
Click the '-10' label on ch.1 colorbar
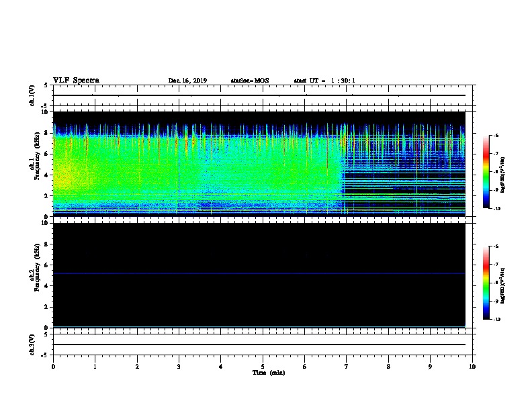tap(496, 209)
